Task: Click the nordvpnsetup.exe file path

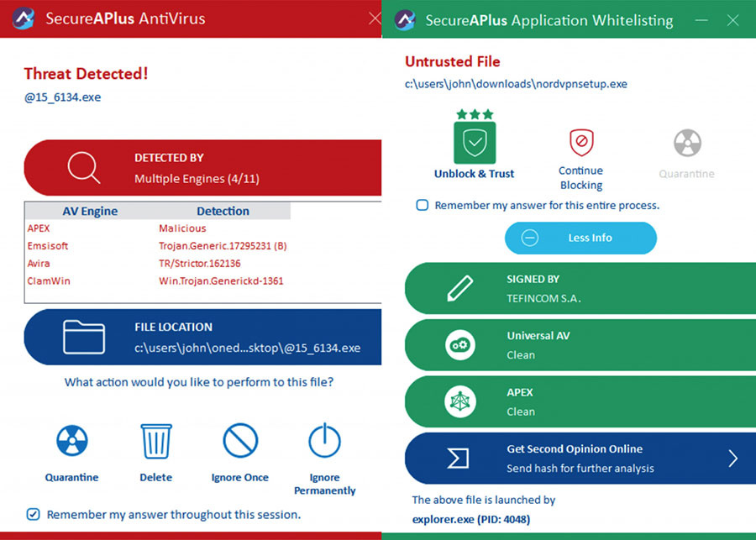Action: click(516, 84)
